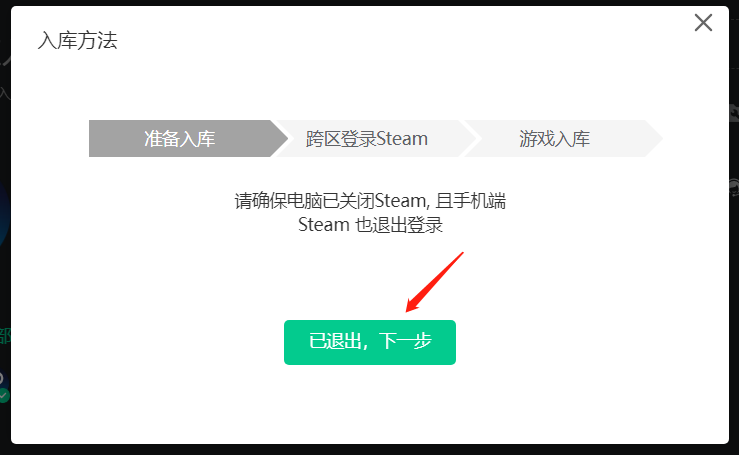The height and width of the screenshot is (455, 739).
Task: Click the partially hidden green 部 link
Action: click(5, 336)
